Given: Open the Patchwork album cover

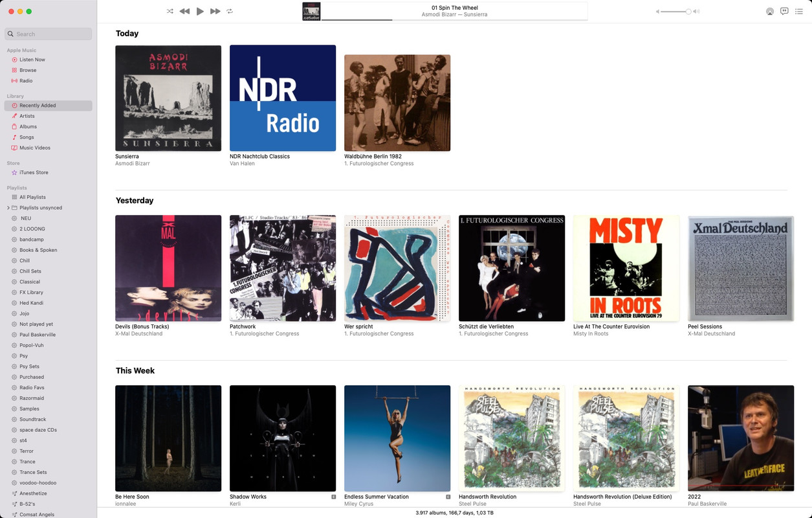Looking at the screenshot, I should pos(283,268).
